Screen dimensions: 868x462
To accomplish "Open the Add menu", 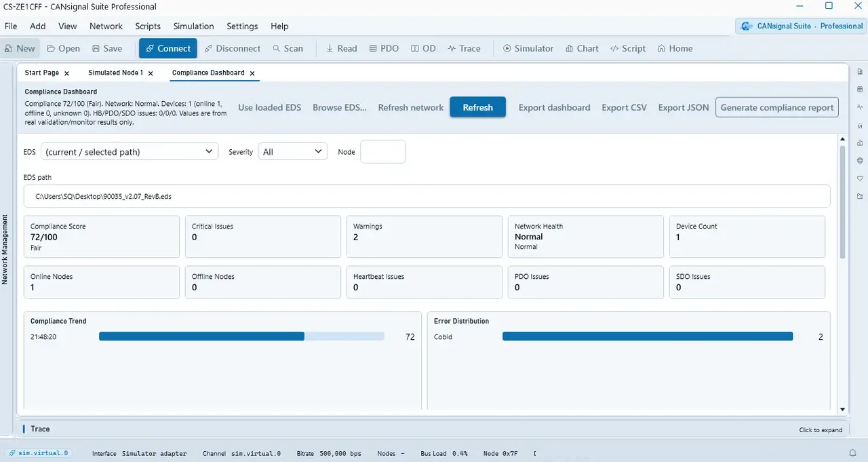I will 38,26.
